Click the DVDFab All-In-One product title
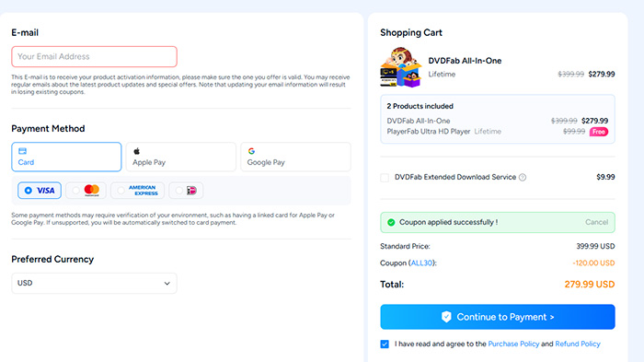Viewport: 644px width, 362px height. pyautogui.click(x=465, y=61)
